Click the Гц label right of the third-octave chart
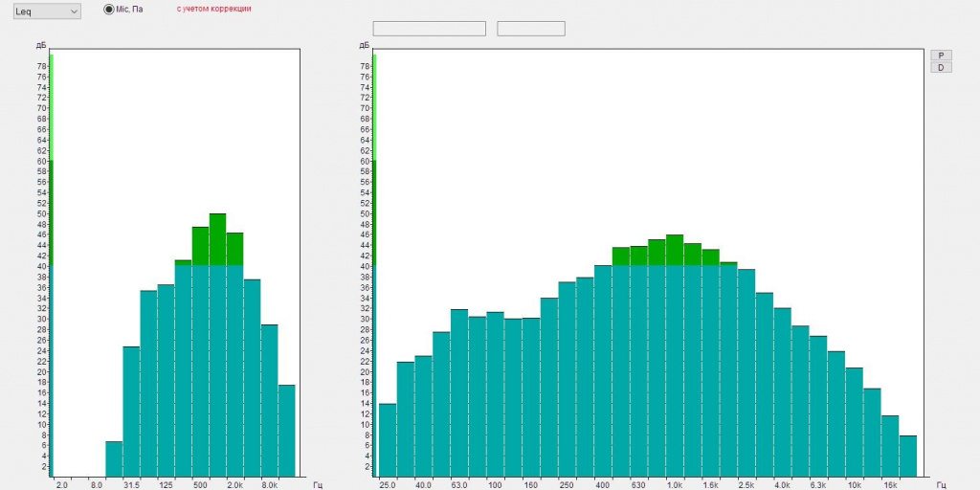The image size is (980, 490). click(942, 484)
